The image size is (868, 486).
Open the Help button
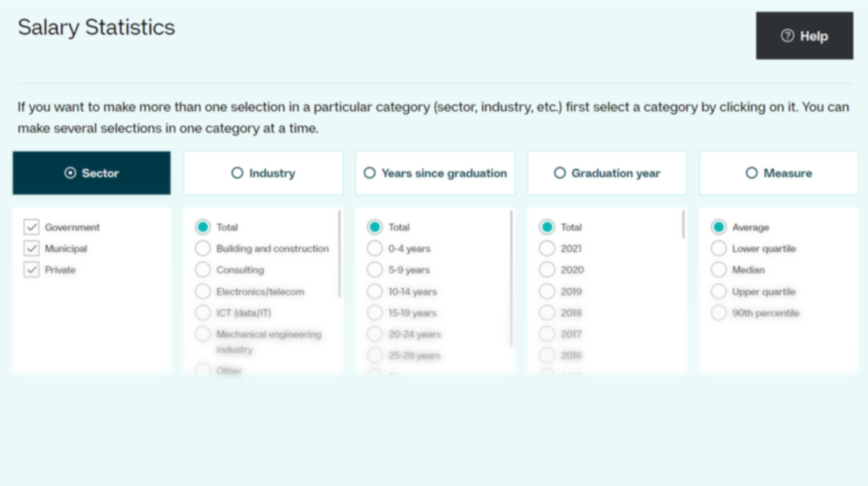(x=804, y=36)
